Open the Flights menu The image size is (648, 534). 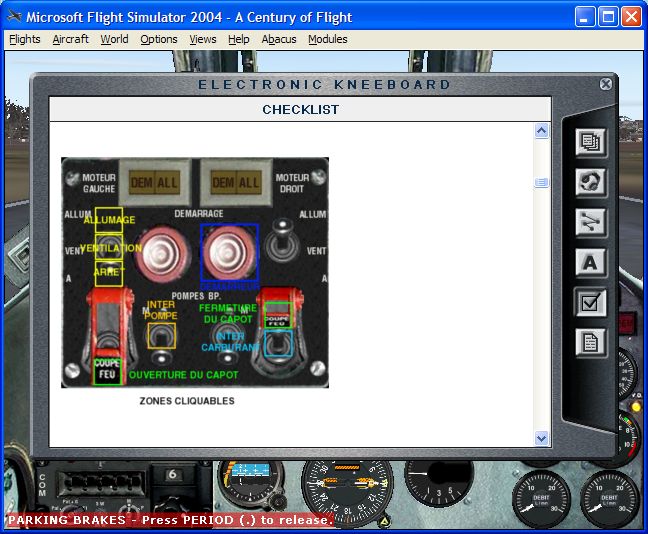(25, 39)
